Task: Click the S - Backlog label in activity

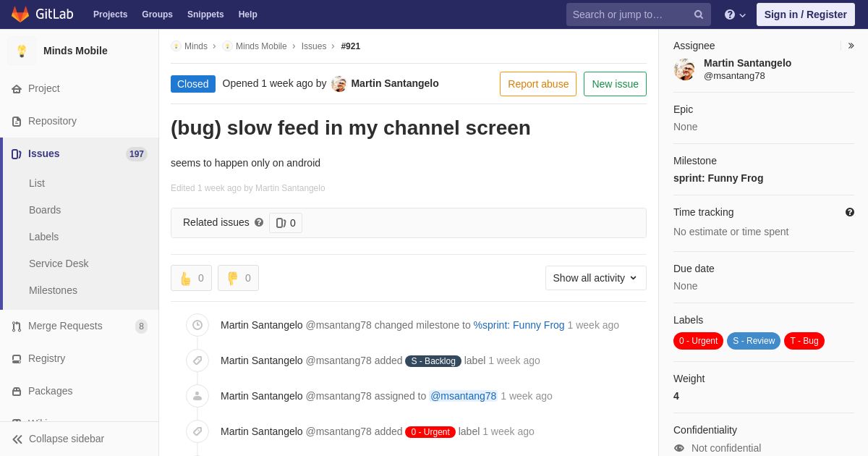Action: click(x=433, y=361)
